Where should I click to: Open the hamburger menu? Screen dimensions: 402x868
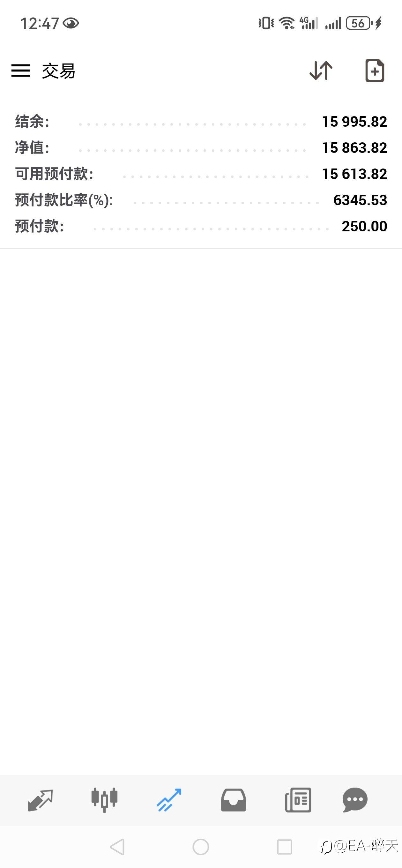[x=20, y=71]
